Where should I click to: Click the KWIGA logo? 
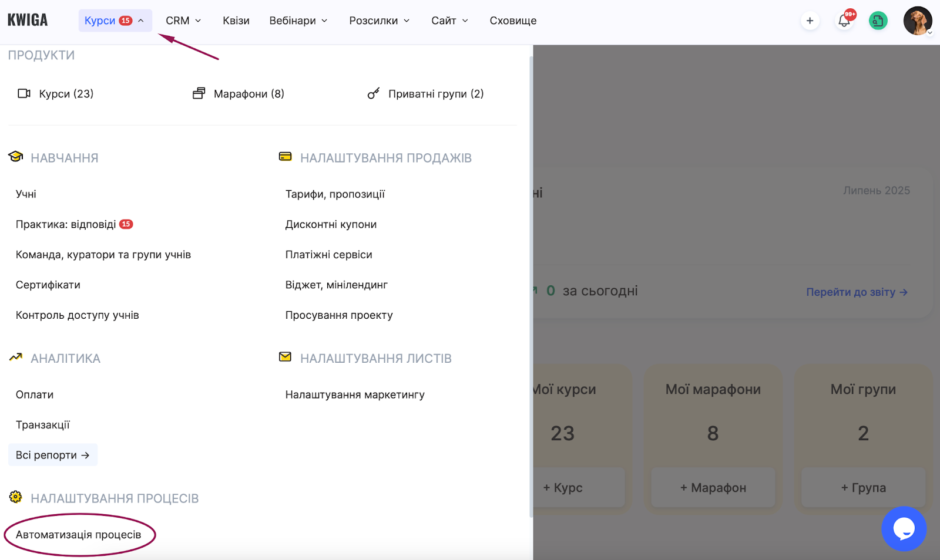coord(28,21)
